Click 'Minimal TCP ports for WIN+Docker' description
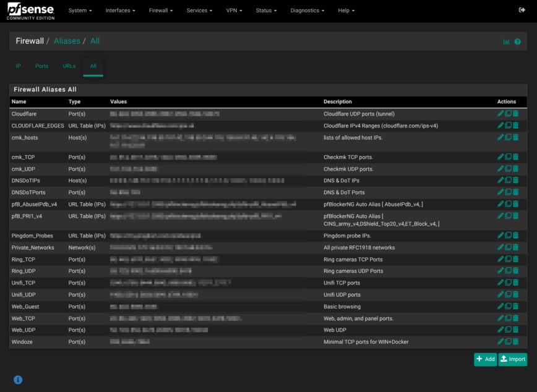The image size is (537, 392). [x=366, y=342]
